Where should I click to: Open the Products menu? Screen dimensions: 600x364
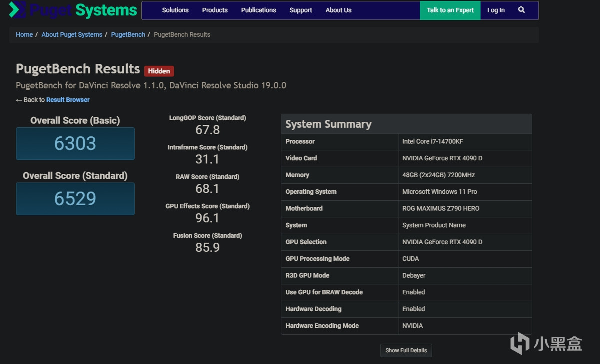(x=215, y=10)
